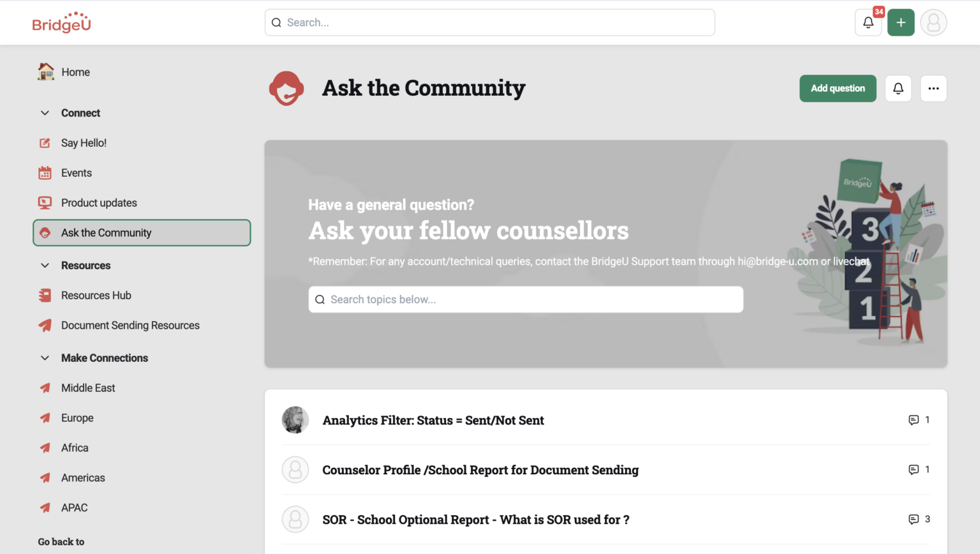Screen dimensions: 980x554
Task: Focus the top global Search field
Action: (489, 23)
